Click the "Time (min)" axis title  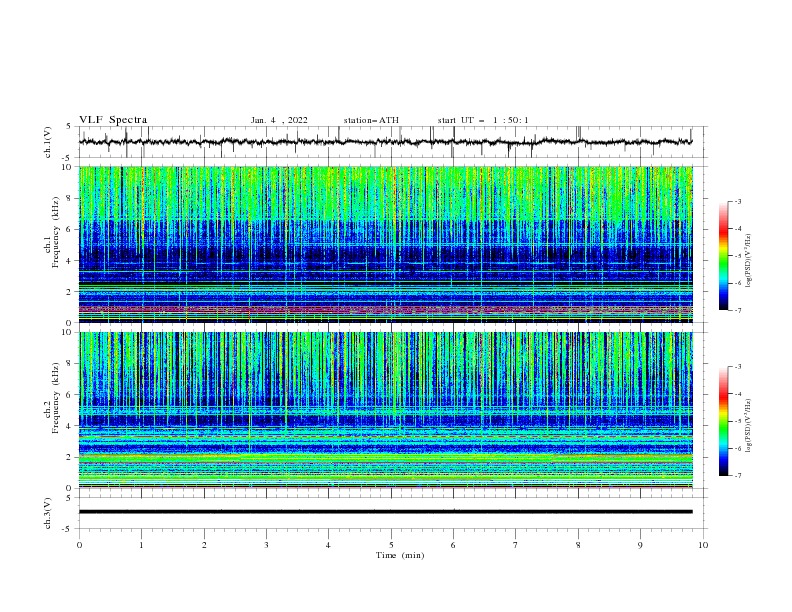pos(400,555)
